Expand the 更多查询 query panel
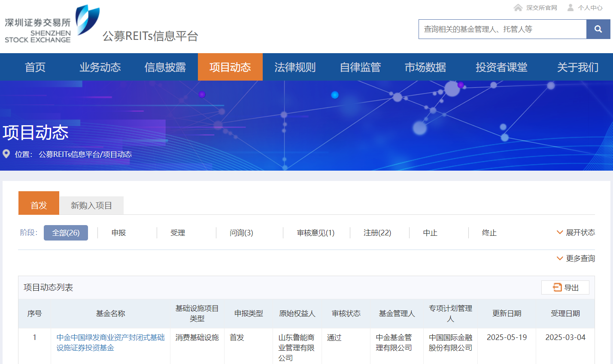 click(576, 258)
